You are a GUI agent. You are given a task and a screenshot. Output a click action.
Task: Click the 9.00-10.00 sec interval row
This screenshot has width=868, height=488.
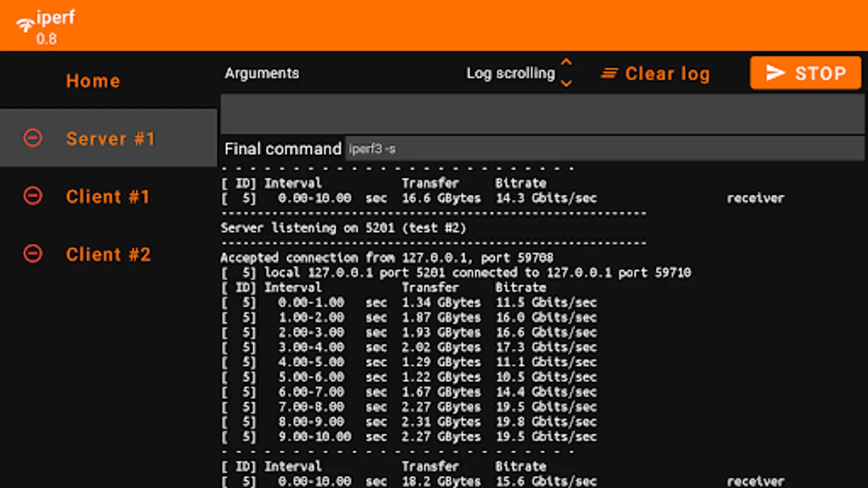pos(409,436)
